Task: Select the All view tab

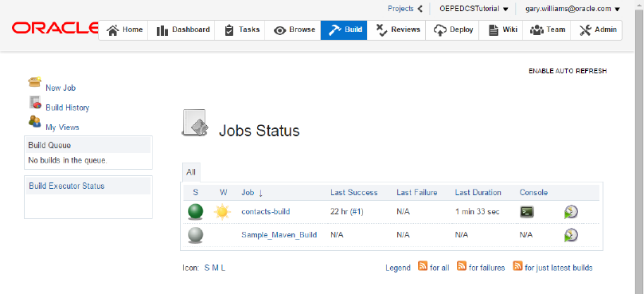Action: pos(191,172)
